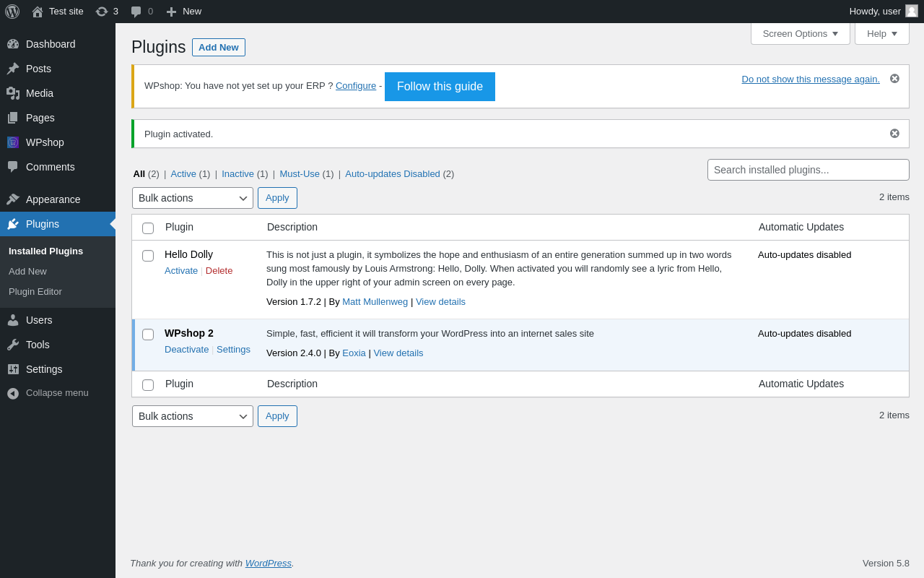
Task: Open the WordPress link in footer
Action: click(269, 564)
